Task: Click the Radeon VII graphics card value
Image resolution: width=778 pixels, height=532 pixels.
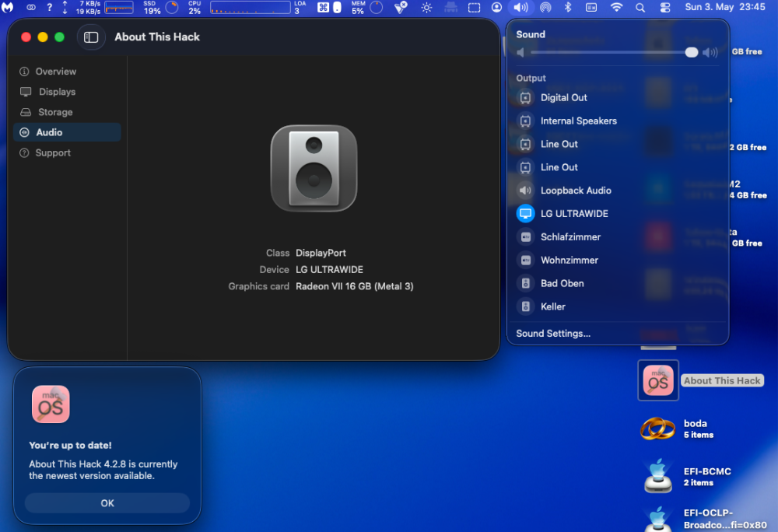Action: (354, 286)
